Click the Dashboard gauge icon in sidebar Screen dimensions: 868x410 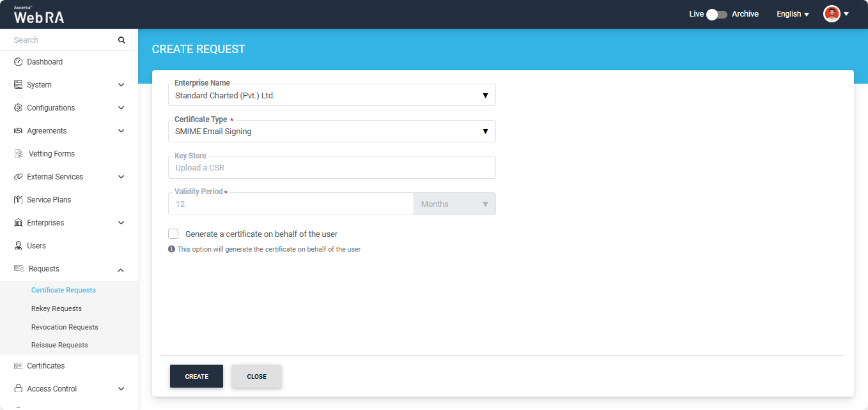(x=18, y=62)
